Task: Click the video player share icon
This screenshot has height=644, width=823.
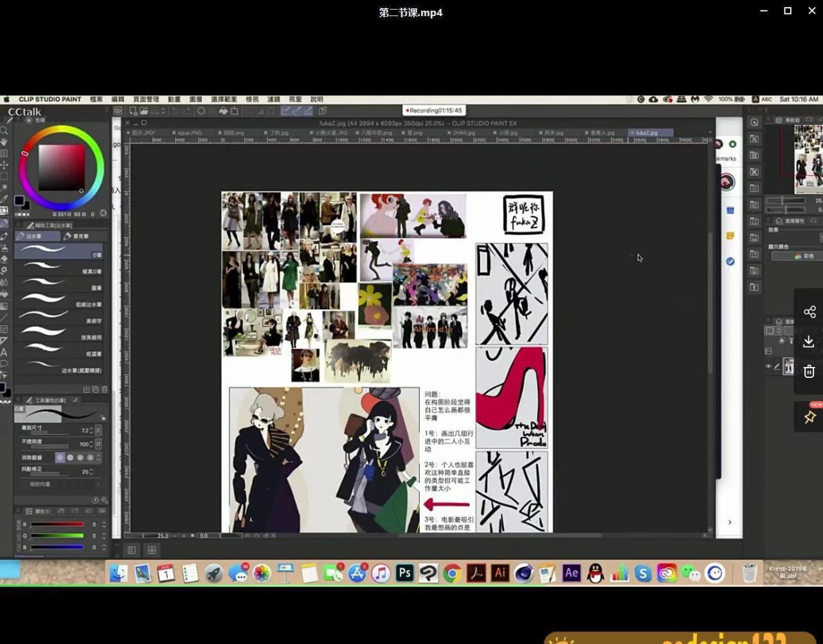Action: (x=809, y=312)
